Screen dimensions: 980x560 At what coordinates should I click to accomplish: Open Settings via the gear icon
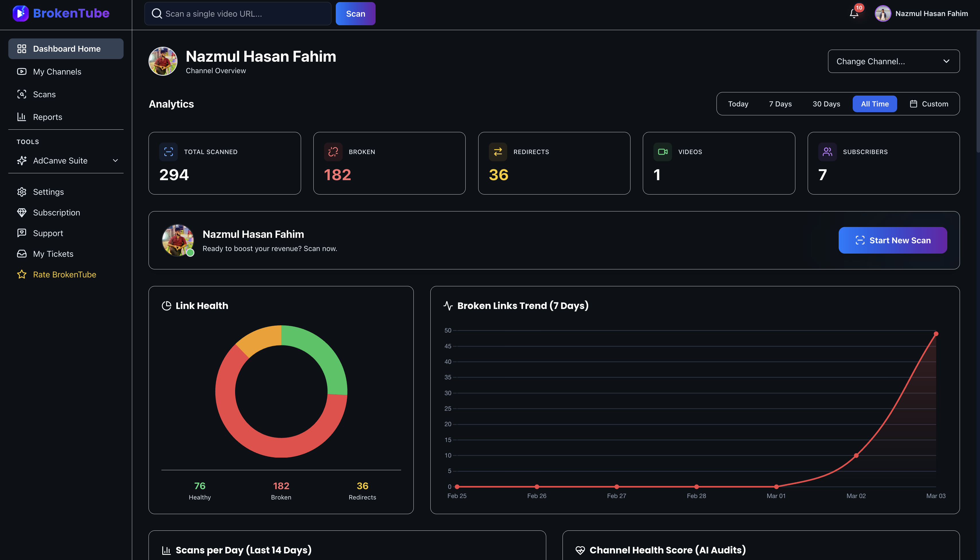[x=22, y=192]
